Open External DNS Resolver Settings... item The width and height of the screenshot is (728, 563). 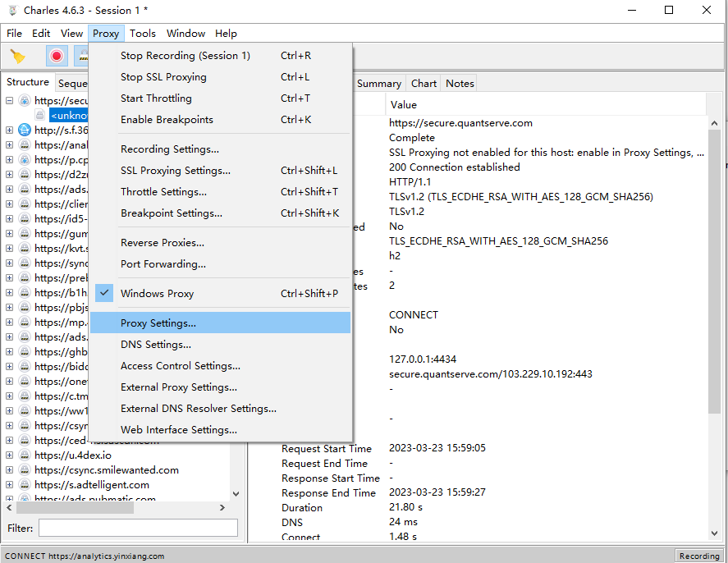(220, 409)
